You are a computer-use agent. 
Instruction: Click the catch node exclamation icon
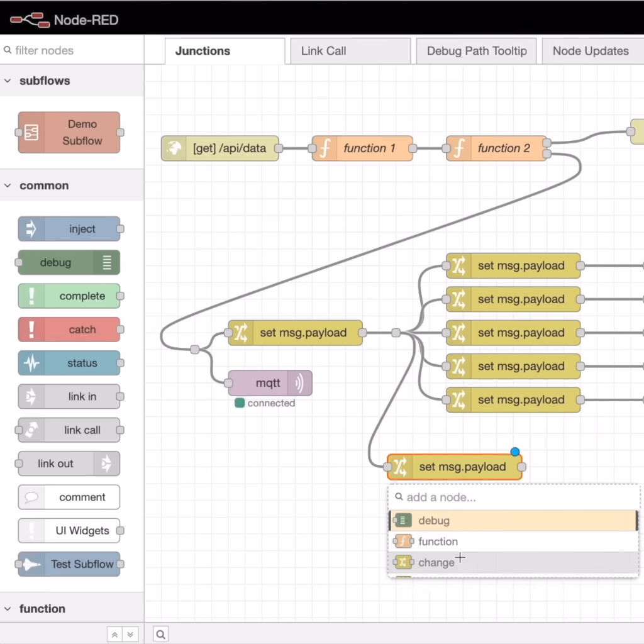(x=31, y=330)
